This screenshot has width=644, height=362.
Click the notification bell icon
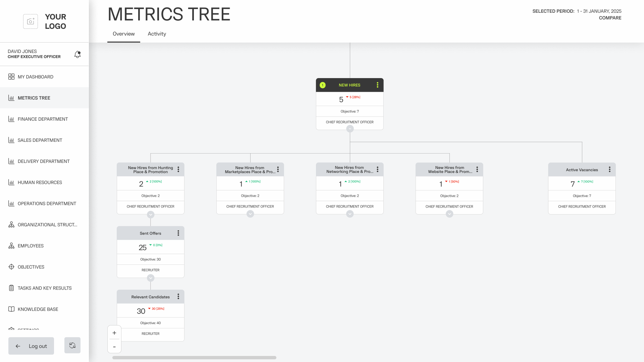(77, 54)
